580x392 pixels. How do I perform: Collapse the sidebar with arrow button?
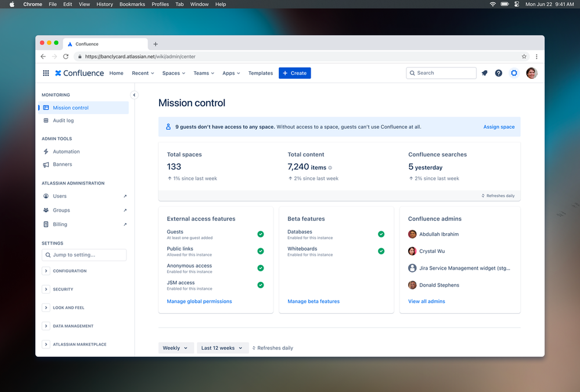click(134, 95)
